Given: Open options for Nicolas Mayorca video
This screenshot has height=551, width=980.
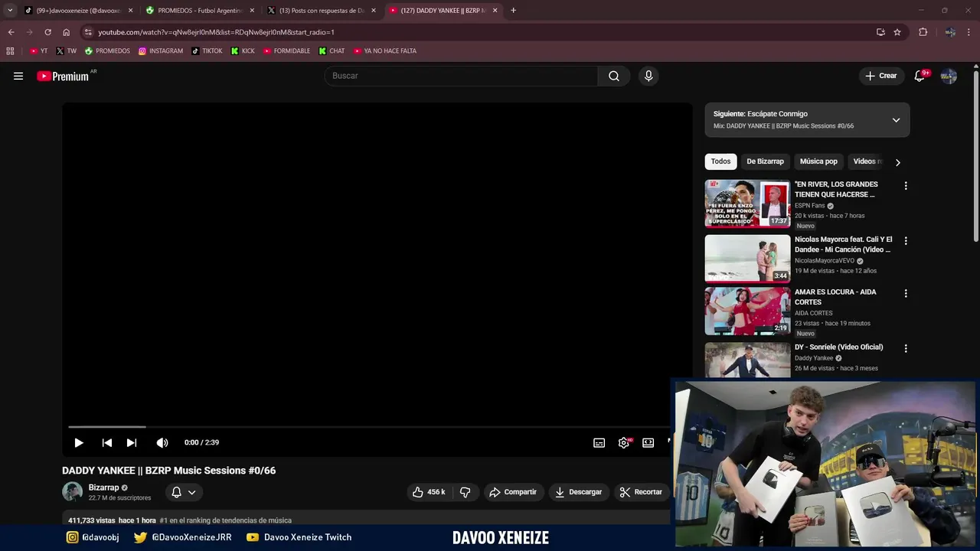Looking at the screenshot, I should coord(906,241).
